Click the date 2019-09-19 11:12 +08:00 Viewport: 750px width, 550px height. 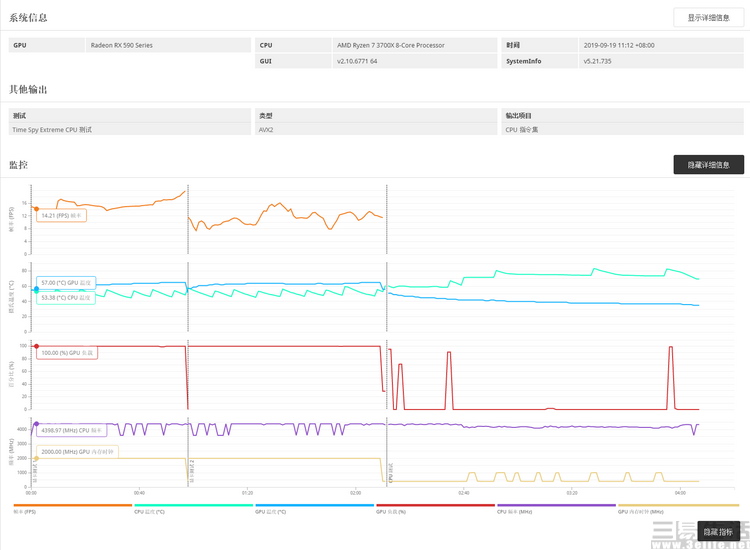[619, 45]
